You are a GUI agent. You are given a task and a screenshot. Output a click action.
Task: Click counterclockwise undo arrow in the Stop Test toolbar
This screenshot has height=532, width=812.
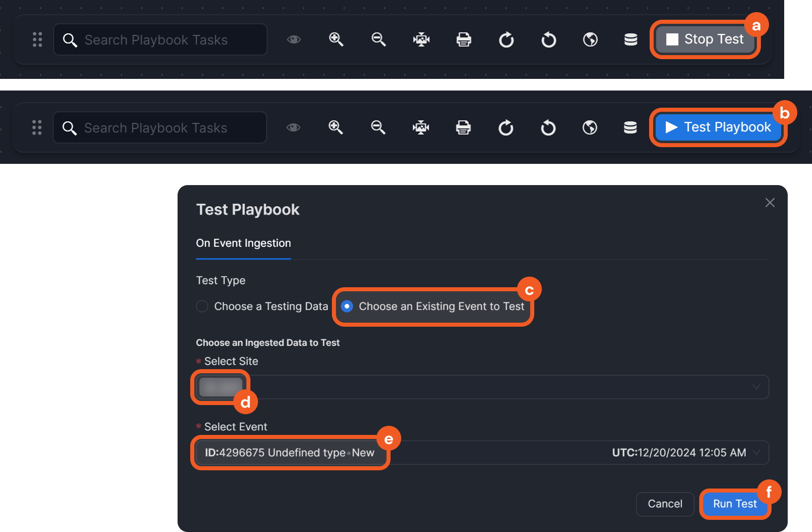[x=548, y=39]
